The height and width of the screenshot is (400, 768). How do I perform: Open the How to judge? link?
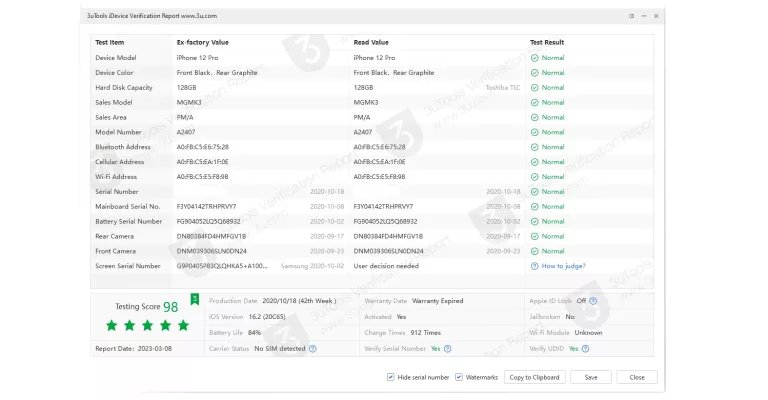pos(563,266)
